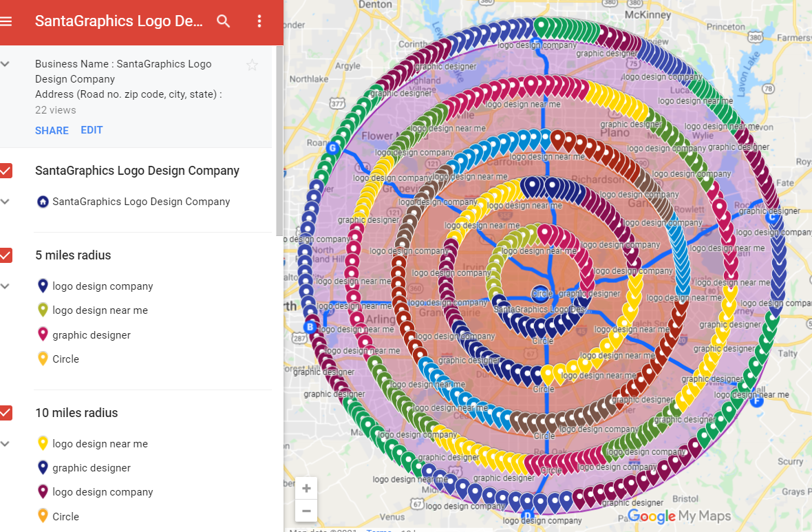Star the SantaGraphics map as favorite
The height and width of the screenshot is (532, 812).
252,65
